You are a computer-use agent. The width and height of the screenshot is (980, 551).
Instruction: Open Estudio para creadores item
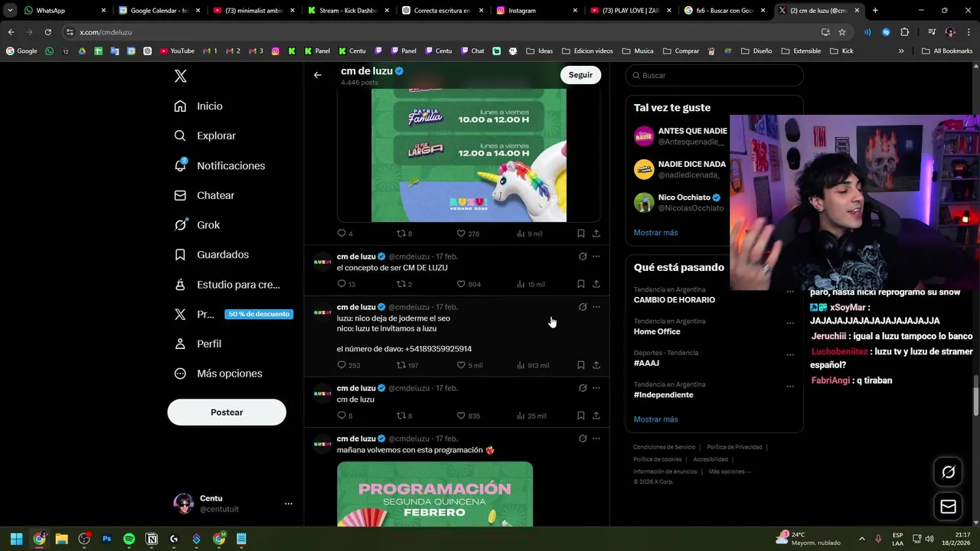click(x=227, y=285)
